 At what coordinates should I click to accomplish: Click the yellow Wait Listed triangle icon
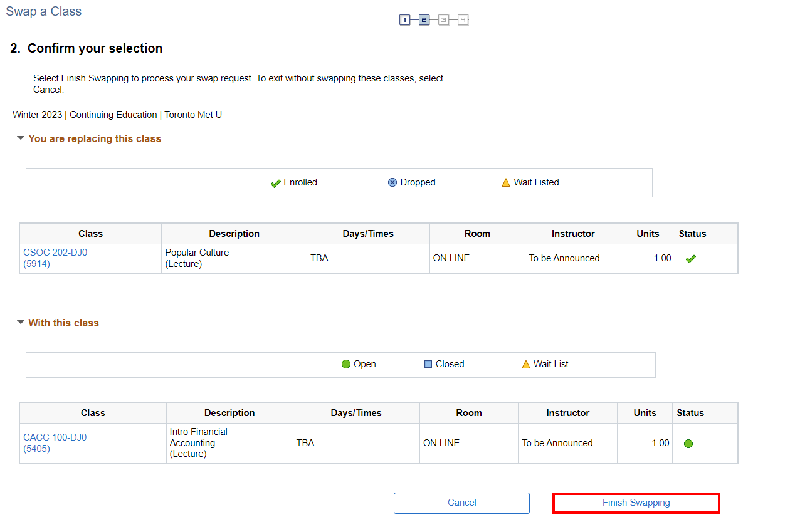tap(506, 182)
